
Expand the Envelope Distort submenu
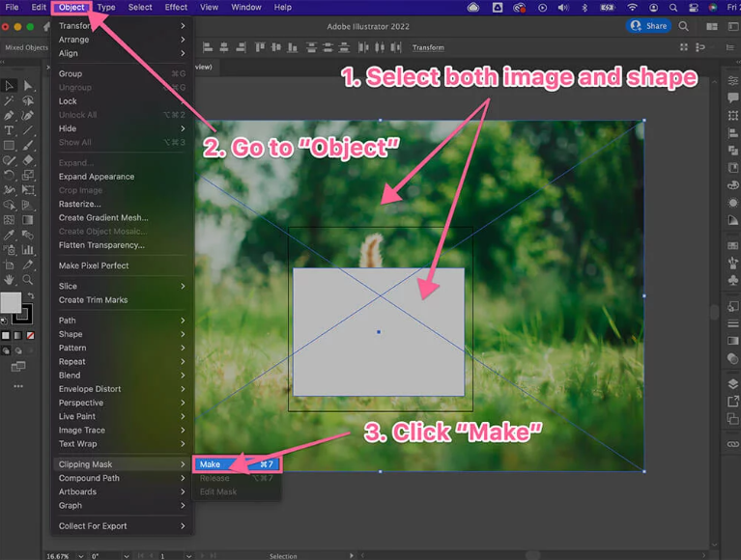pyautogui.click(x=122, y=388)
